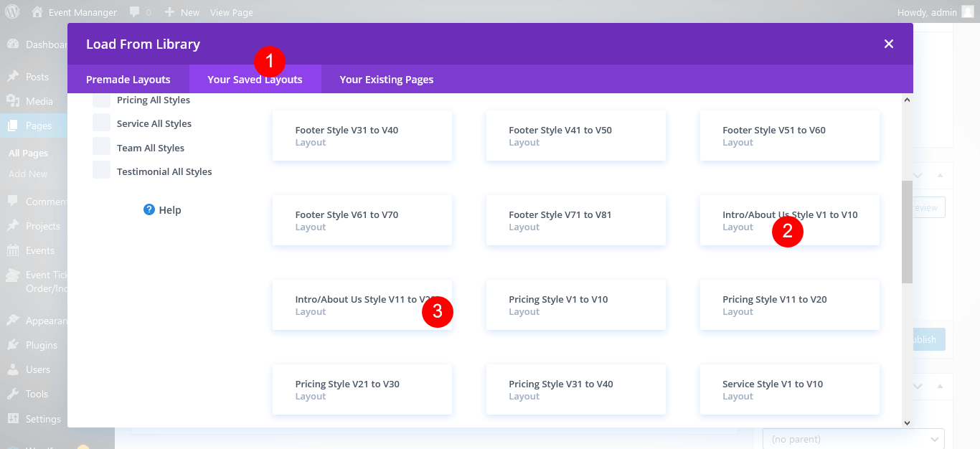The width and height of the screenshot is (980, 449).
Task: Click View Page in admin bar
Action: click(x=232, y=12)
